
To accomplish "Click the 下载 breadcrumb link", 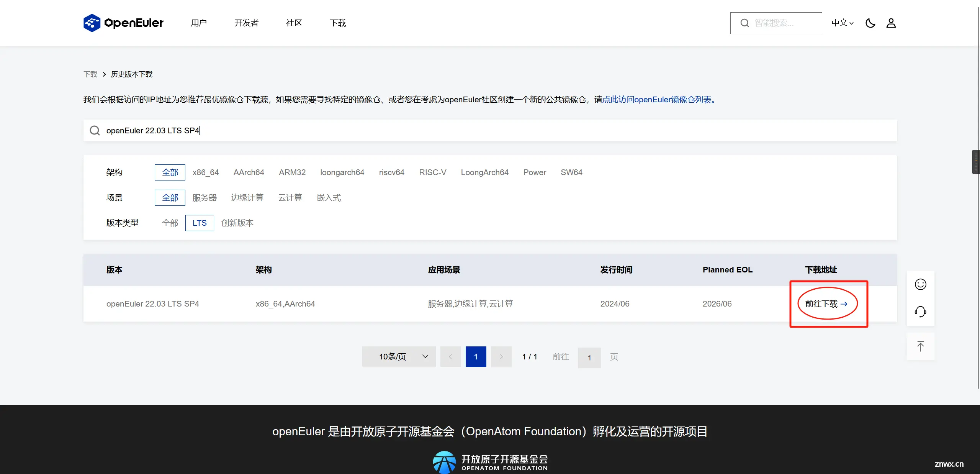I will 90,74.
